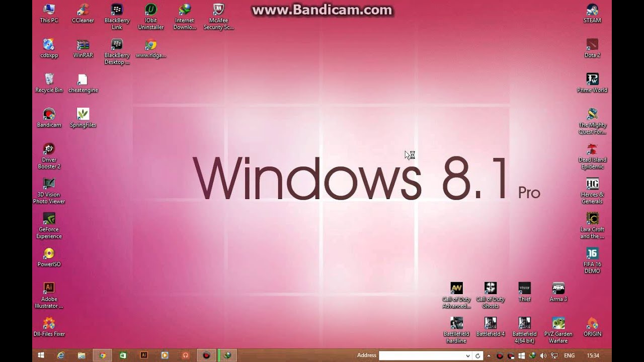Launch Driver Booster 2
Screen dimensions: 644x362
tap(49, 156)
